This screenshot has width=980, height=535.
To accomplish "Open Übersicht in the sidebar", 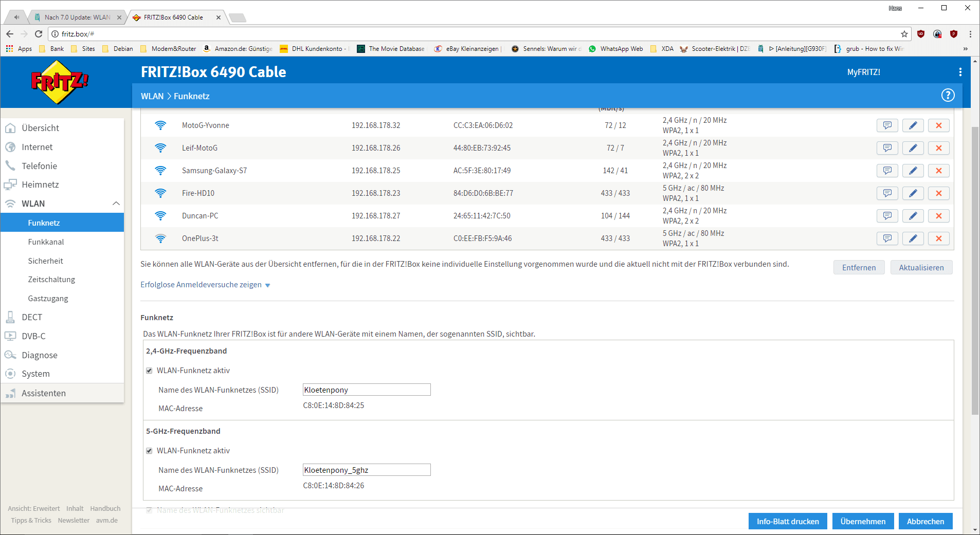I will 62,128.
